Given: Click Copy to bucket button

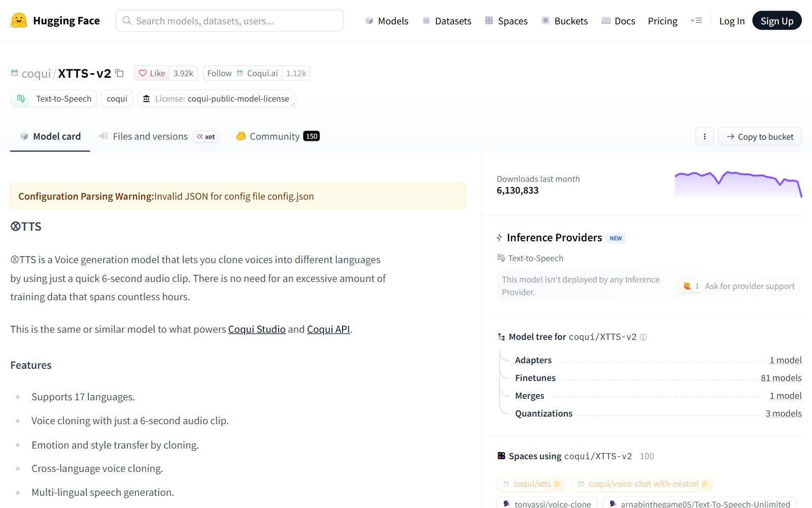Looking at the screenshot, I should point(760,137).
